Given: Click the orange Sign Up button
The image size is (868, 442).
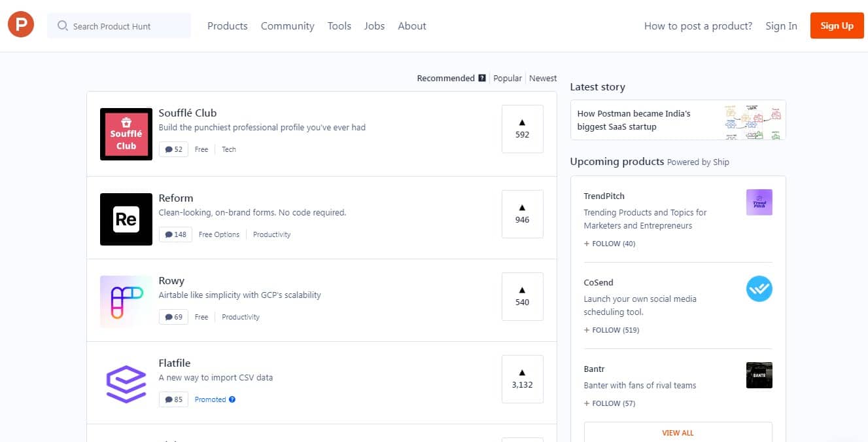Looking at the screenshot, I should tap(837, 26).
